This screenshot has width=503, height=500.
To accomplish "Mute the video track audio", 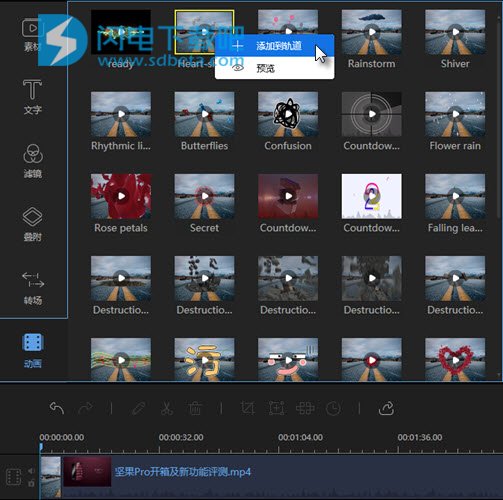I will click(31, 471).
